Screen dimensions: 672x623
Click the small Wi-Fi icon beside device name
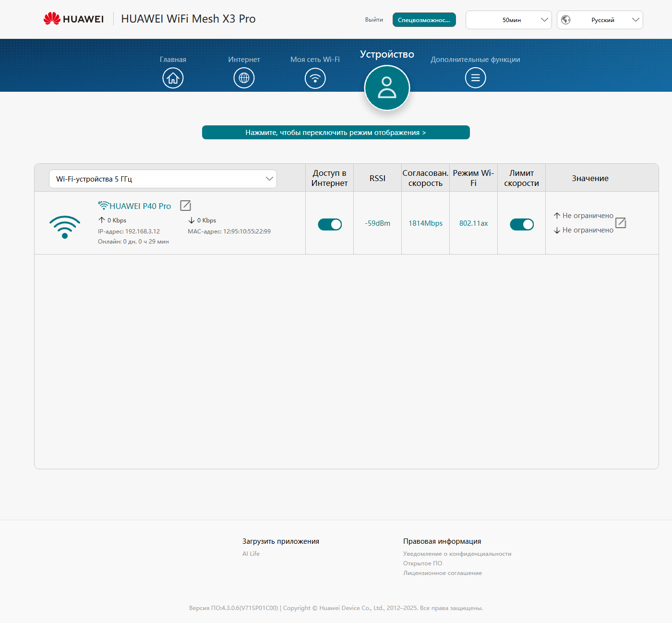pyautogui.click(x=103, y=205)
